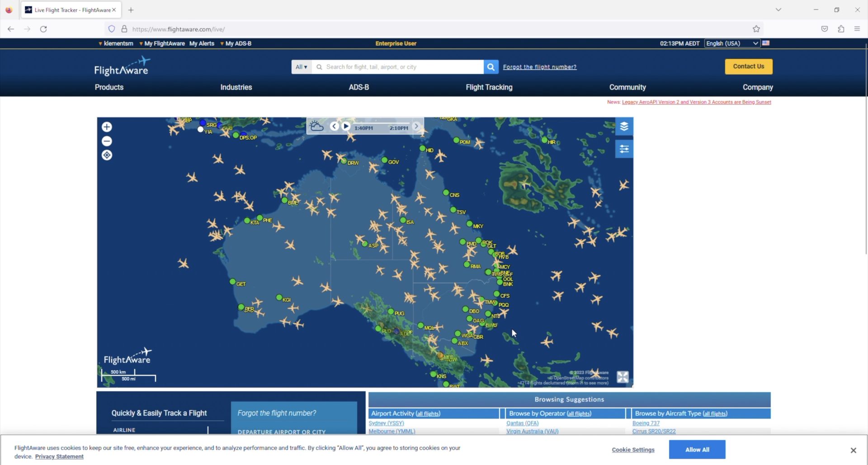
Task: Click the magnifying glass search icon
Action: 491,66
